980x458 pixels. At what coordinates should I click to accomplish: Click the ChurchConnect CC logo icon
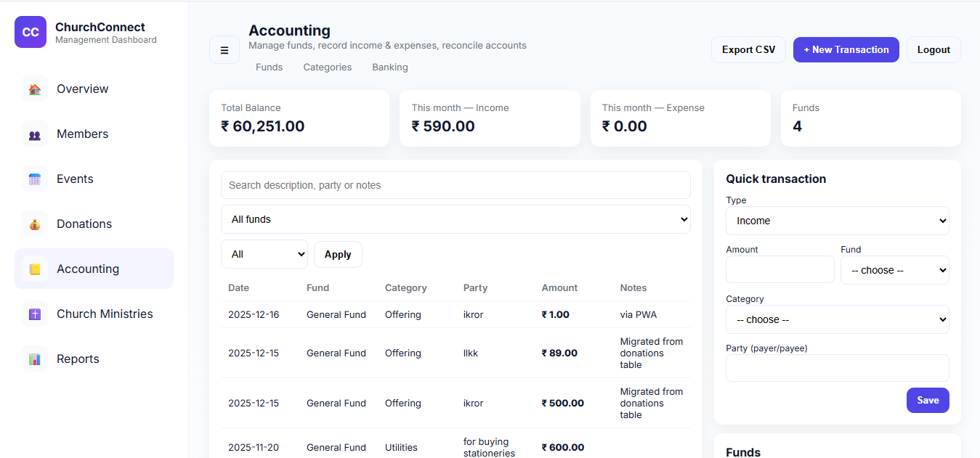coord(31,32)
